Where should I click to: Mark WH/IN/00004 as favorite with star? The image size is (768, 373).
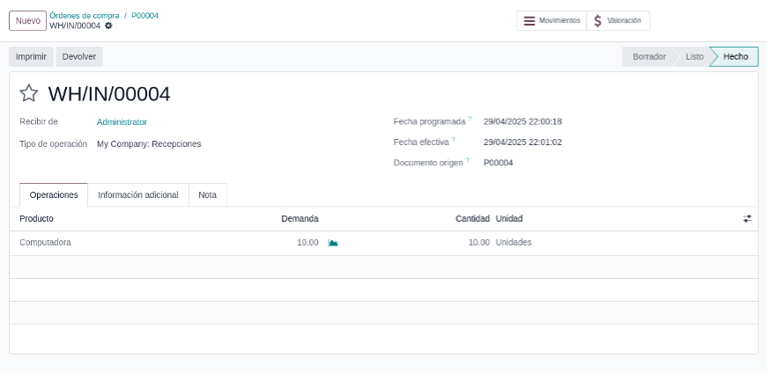click(x=28, y=93)
